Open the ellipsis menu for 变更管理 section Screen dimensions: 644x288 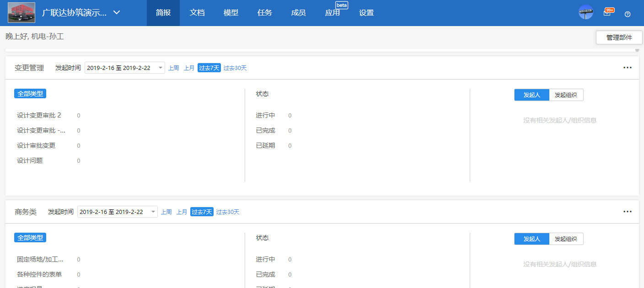coord(627,67)
